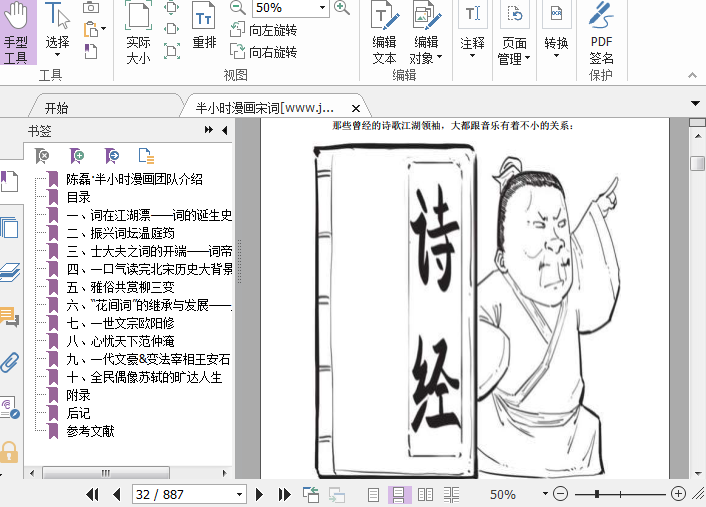Click the add new bookmark icon
The image size is (706, 507).
[77, 156]
